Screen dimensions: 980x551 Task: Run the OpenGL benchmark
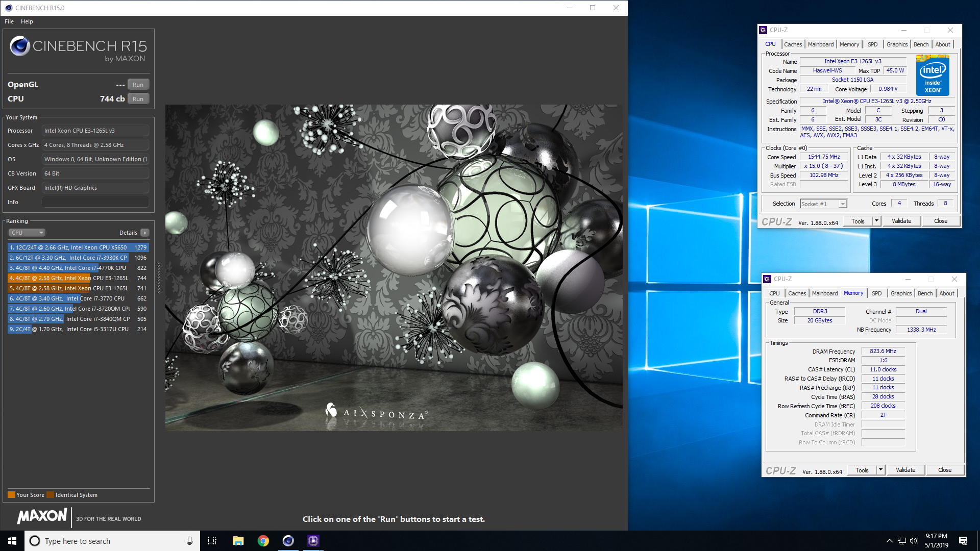pos(138,85)
